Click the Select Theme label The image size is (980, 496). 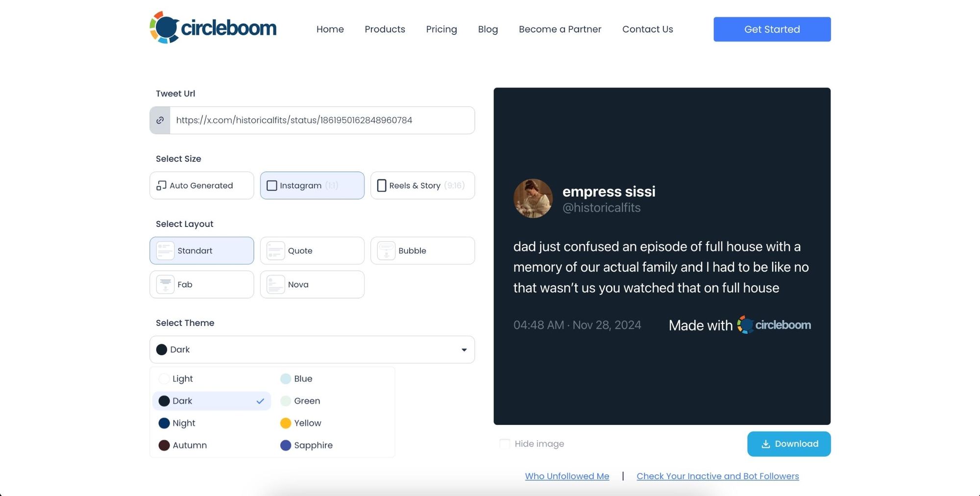pos(185,323)
